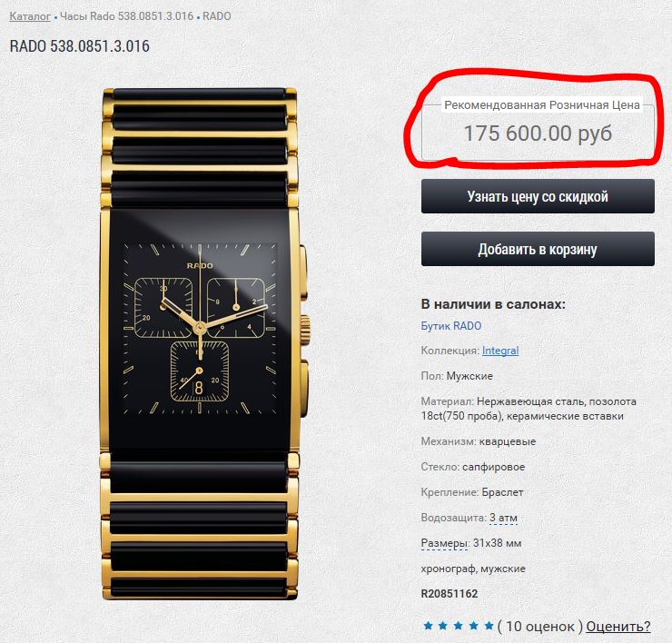Click the Узнать цену со скидкой button
This screenshot has height=643, width=672.
click(x=538, y=196)
